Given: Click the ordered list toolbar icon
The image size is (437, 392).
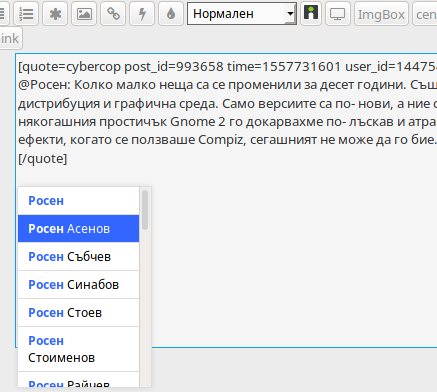Looking at the screenshot, I should 26,14.
